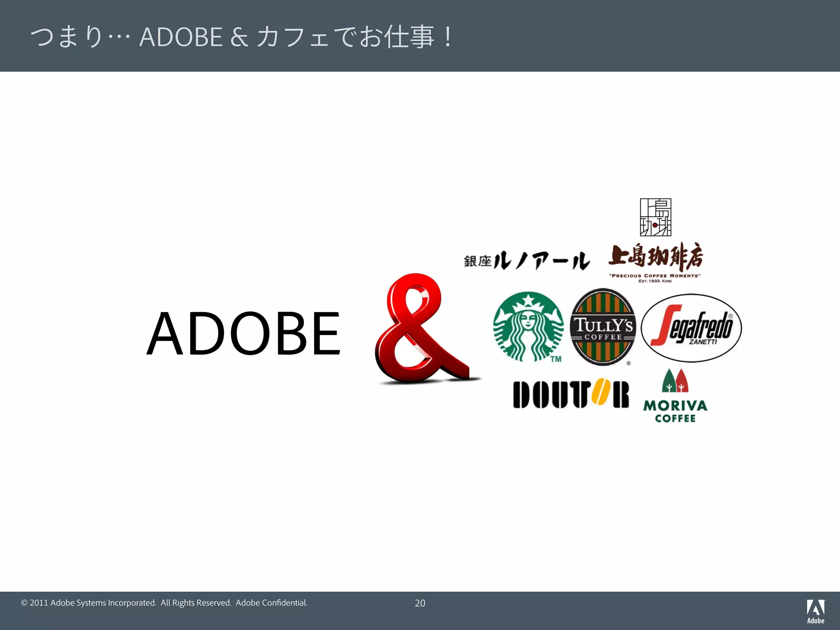840x630 pixels.
Task: Click the large ADOBE text
Action: point(244,333)
